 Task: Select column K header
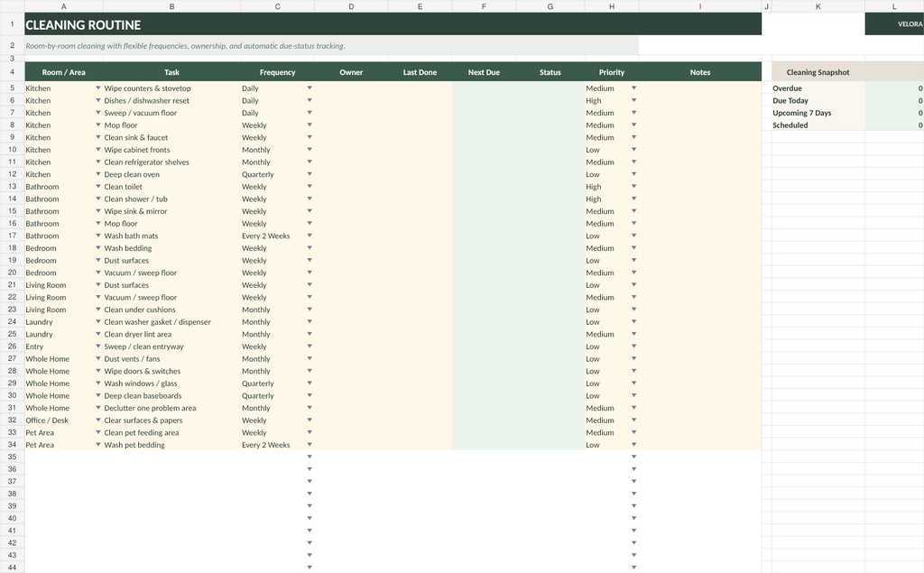click(x=818, y=6)
